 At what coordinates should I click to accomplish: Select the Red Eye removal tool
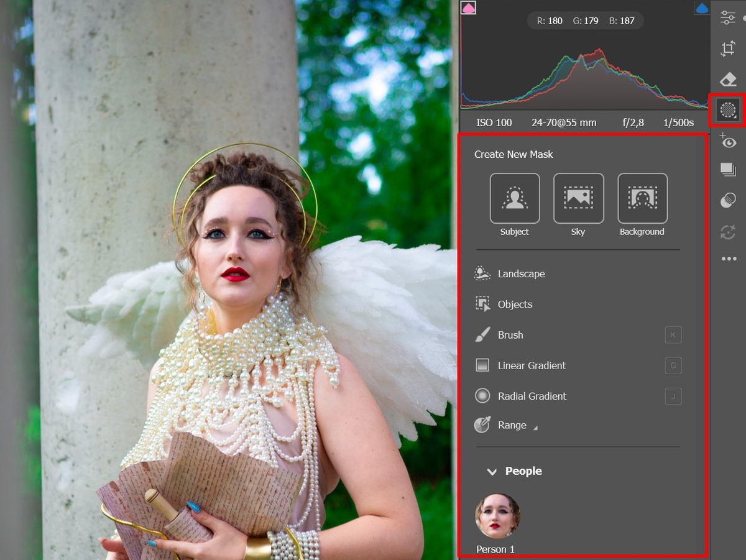(728, 140)
